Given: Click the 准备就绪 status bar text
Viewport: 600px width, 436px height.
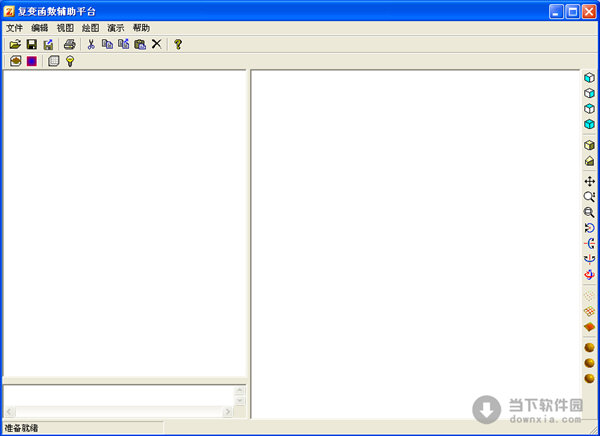Looking at the screenshot, I should tap(21, 428).
